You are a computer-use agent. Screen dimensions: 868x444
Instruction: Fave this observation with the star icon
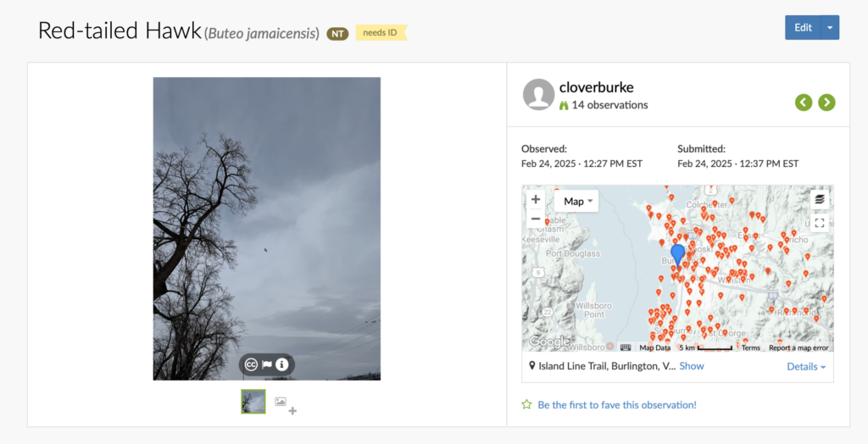pos(526,405)
